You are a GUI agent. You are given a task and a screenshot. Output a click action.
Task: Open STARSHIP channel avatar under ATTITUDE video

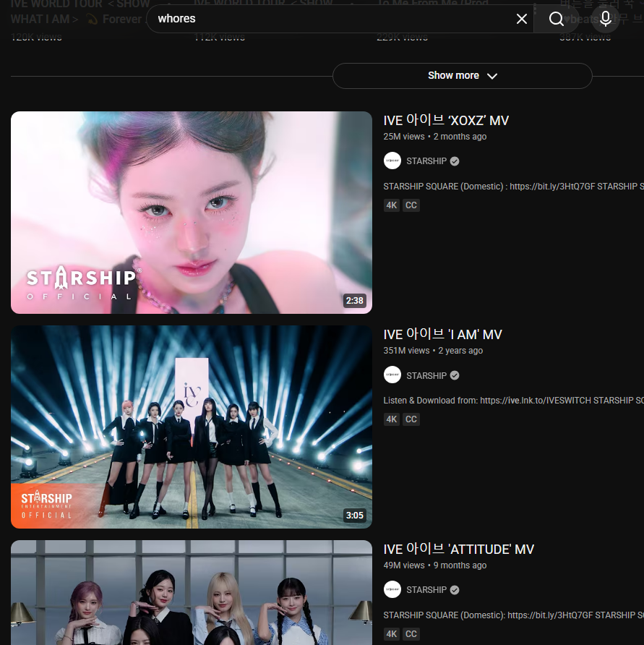pos(392,589)
